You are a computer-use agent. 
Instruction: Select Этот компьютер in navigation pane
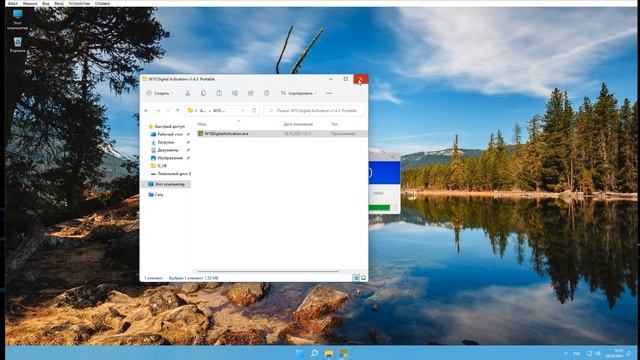(166, 184)
